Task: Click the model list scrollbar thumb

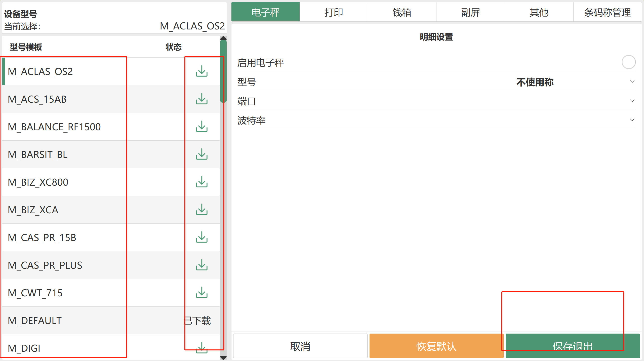Action: point(223,71)
